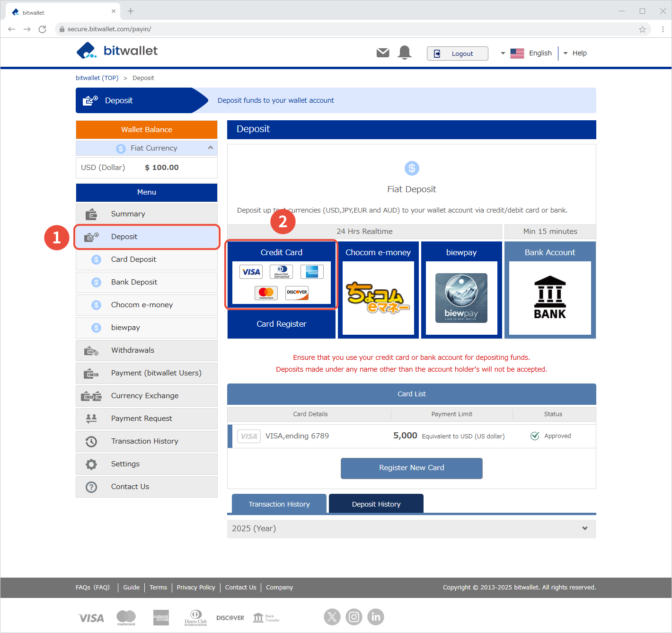
Task: Click the notification bell icon
Action: [405, 53]
